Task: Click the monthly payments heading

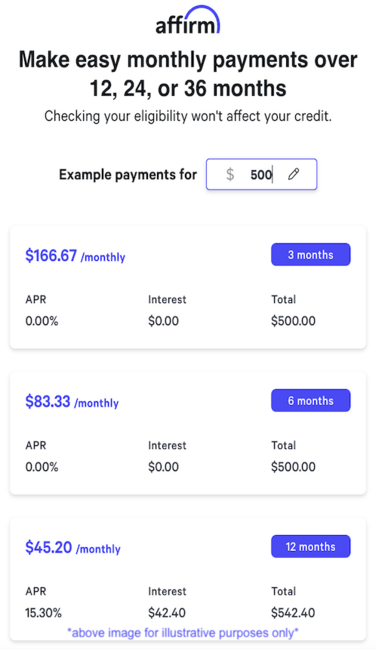Action: (188, 74)
